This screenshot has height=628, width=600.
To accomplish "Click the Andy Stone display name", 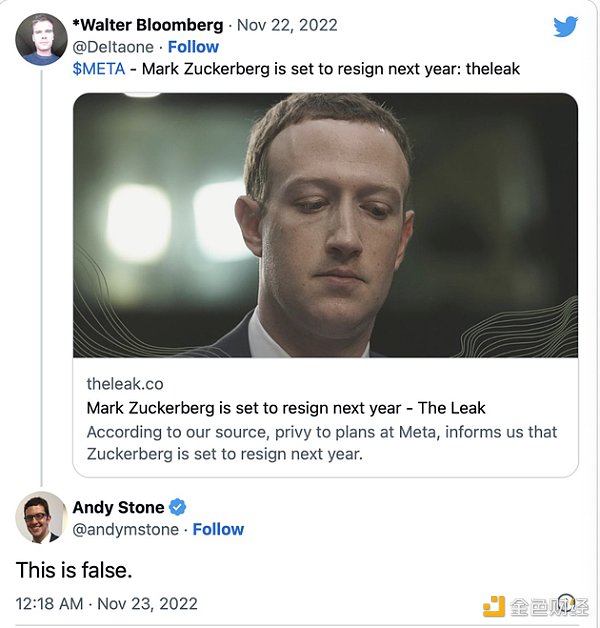I will (118, 507).
